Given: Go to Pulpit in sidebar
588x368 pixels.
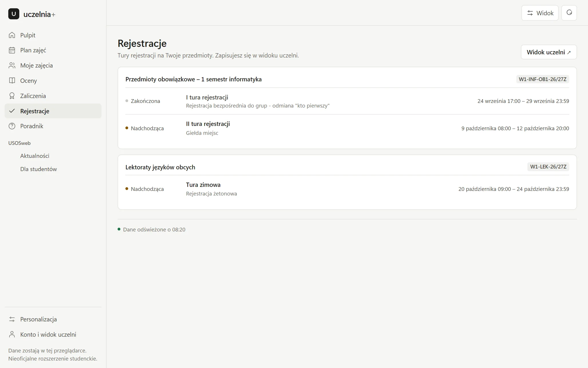Looking at the screenshot, I should (x=53, y=35).
